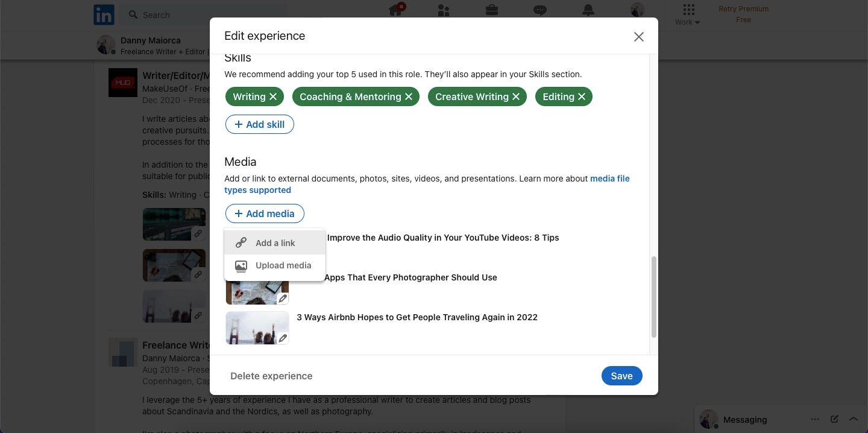Click the Search input field

pos(181,14)
